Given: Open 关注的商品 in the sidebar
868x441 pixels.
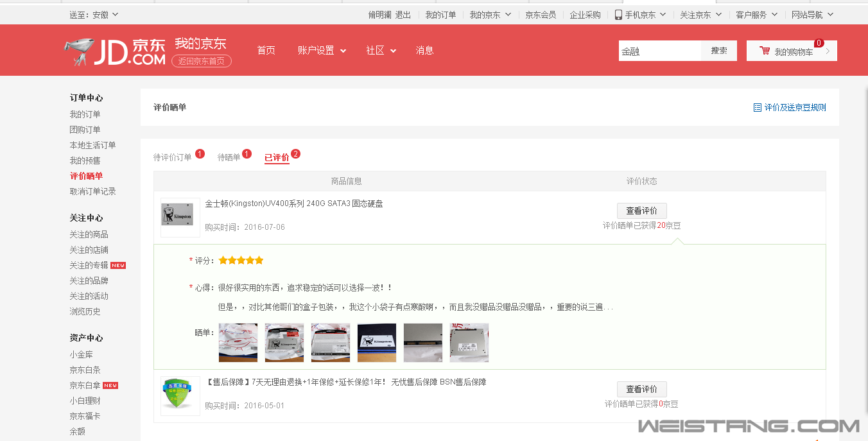Looking at the screenshot, I should (89, 234).
